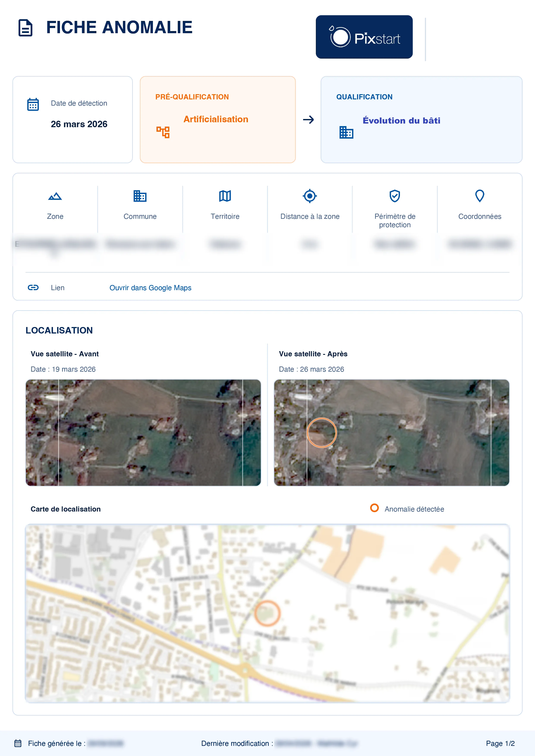Viewport: 535px width, 756px height.
Task: Click the Fiche générée le label
Action: [57, 743]
